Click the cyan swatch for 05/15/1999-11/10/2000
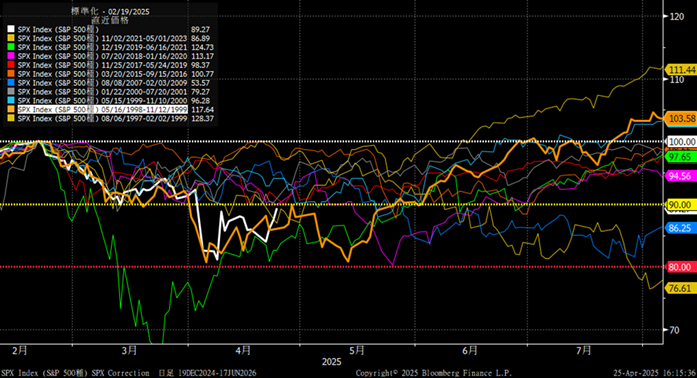The width and height of the screenshot is (697, 378). click(x=11, y=101)
